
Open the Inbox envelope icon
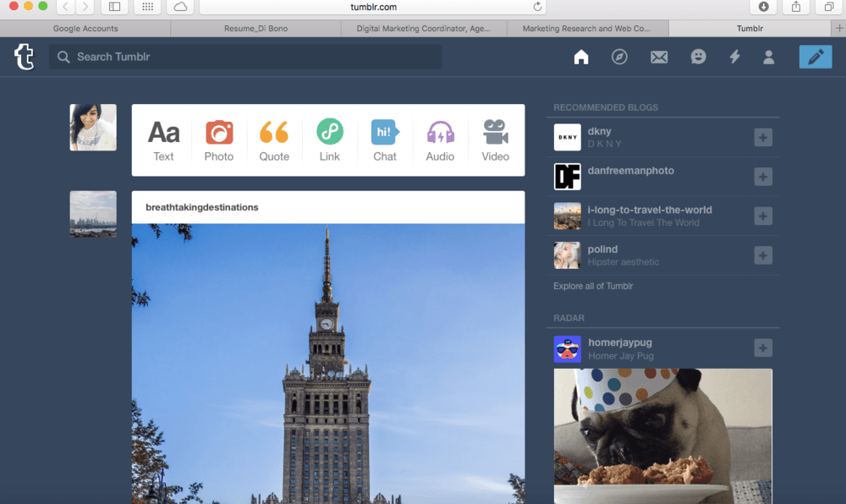tap(659, 57)
